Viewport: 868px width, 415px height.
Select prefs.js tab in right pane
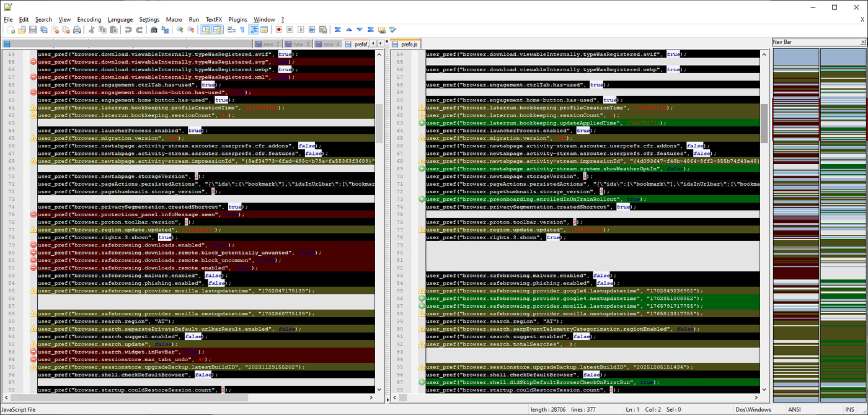(405, 44)
